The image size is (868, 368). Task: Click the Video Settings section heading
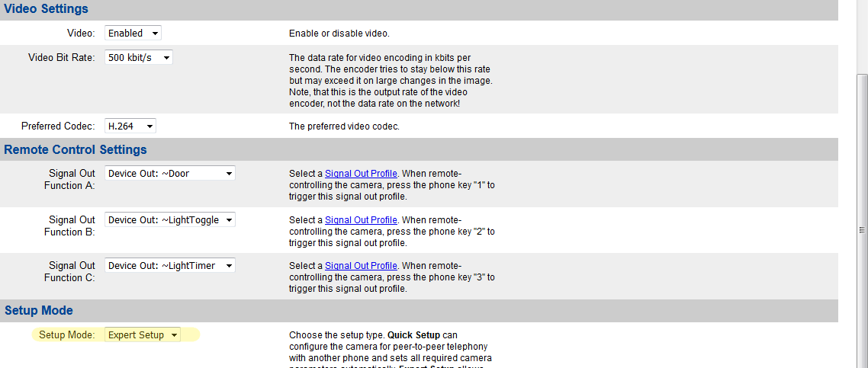[46, 9]
